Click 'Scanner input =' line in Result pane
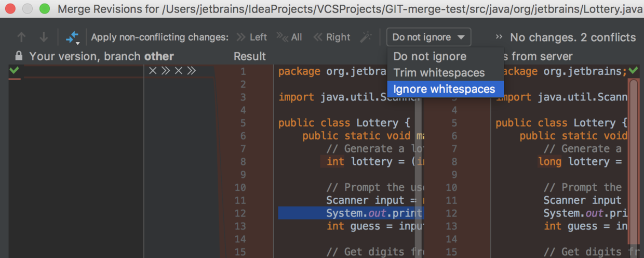The image size is (644, 258). [374, 200]
